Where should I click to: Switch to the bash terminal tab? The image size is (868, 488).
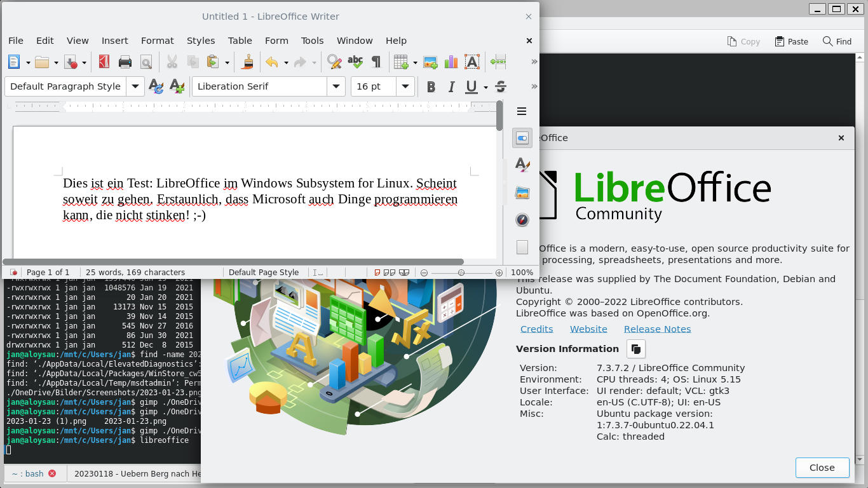click(34, 473)
